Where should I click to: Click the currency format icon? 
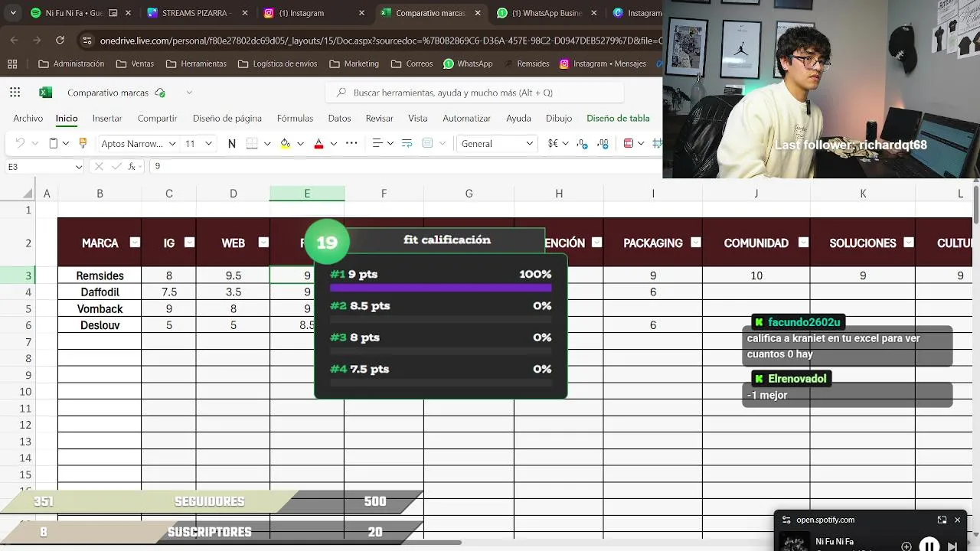coord(553,143)
